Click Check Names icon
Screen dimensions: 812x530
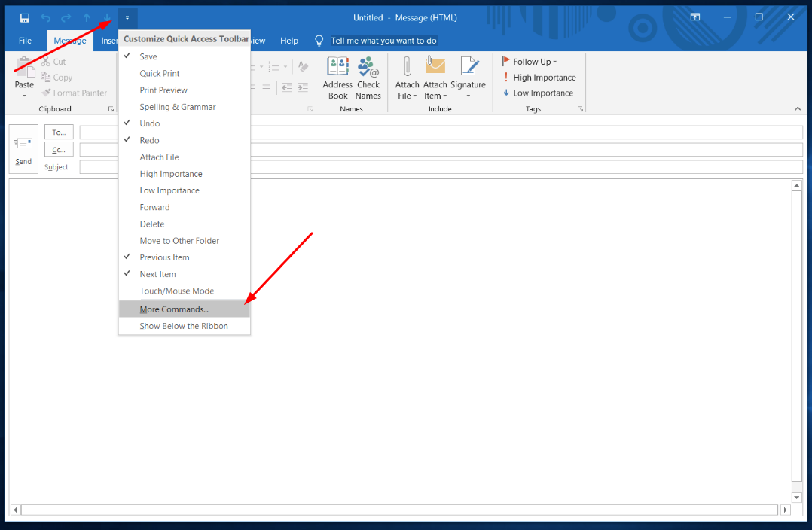(x=368, y=67)
